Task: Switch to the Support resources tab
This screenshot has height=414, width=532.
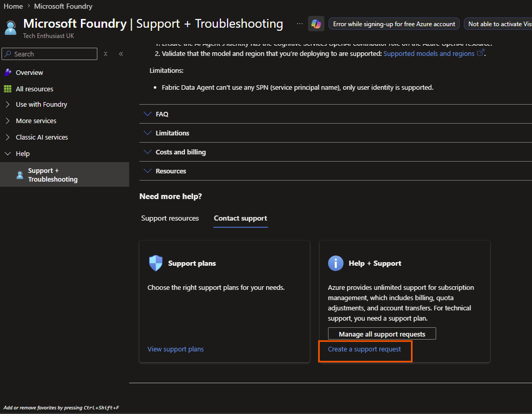Action: tap(170, 218)
